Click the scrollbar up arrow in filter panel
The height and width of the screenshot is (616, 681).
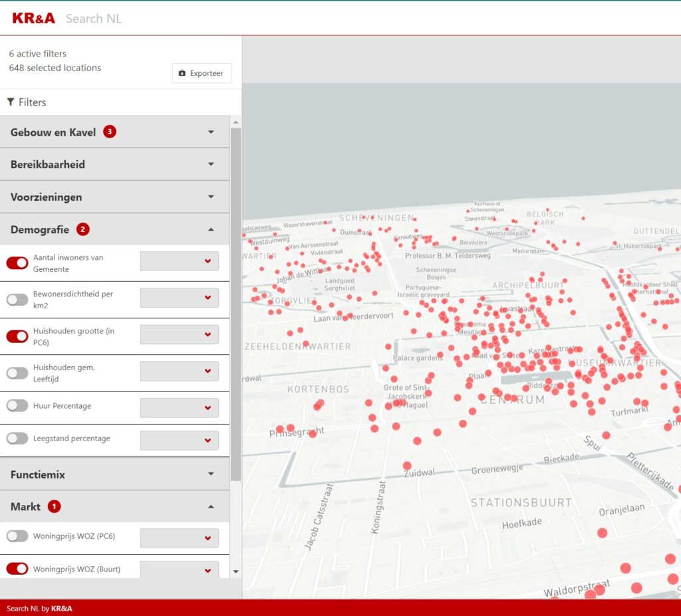235,122
